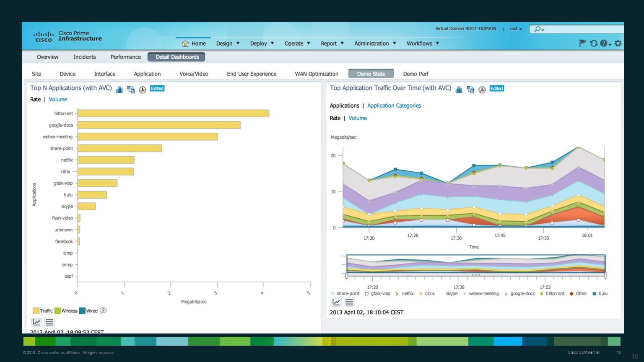Image resolution: width=644 pixels, height=362 pixels.
Task: Open the Administration dropdown menu
Action: [x=375, y=44]
